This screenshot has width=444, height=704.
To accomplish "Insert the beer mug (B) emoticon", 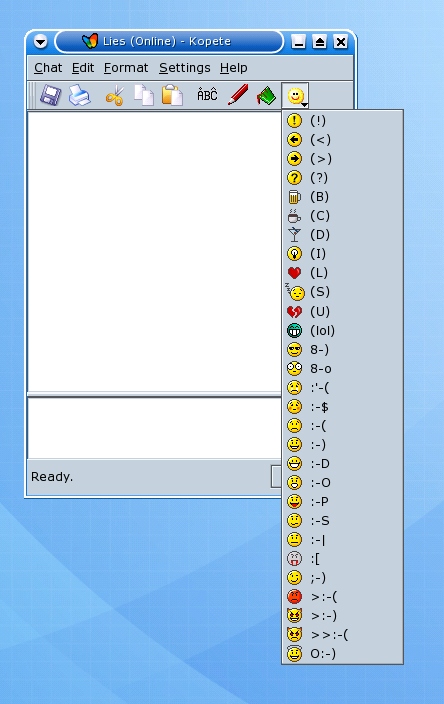I will click(x=342, y=197).
